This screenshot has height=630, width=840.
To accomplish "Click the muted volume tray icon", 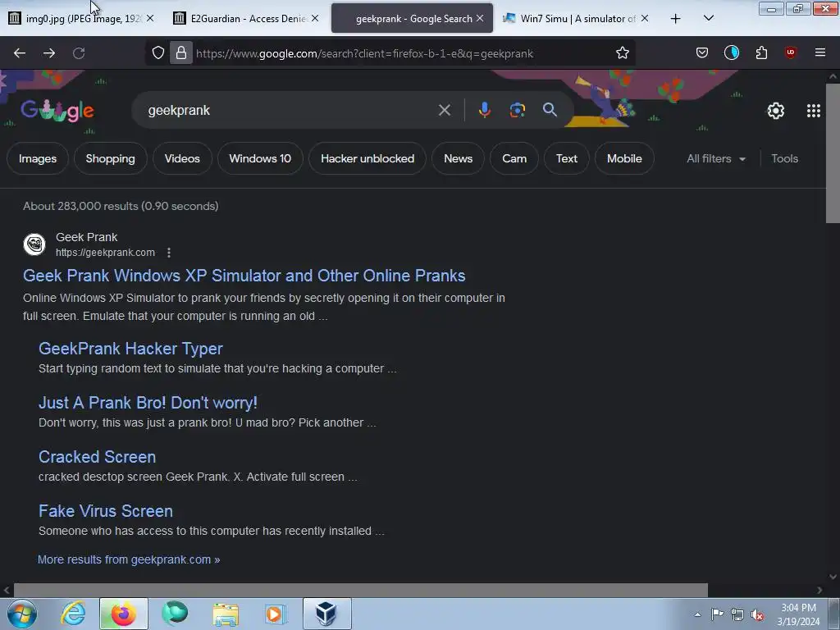I will click(757, 615).
